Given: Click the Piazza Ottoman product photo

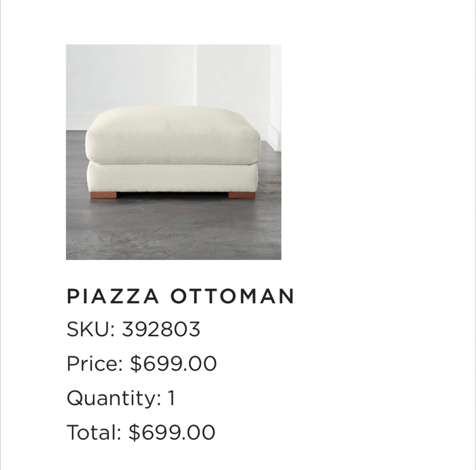Looking at the screenshot, I should coord(174,152).
